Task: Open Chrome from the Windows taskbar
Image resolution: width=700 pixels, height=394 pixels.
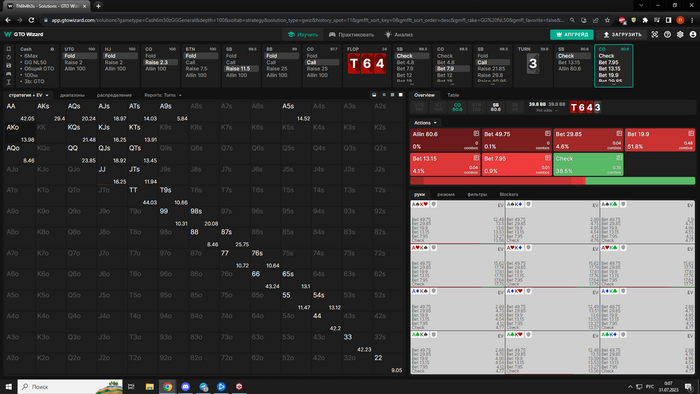Action: click(167, 386)
